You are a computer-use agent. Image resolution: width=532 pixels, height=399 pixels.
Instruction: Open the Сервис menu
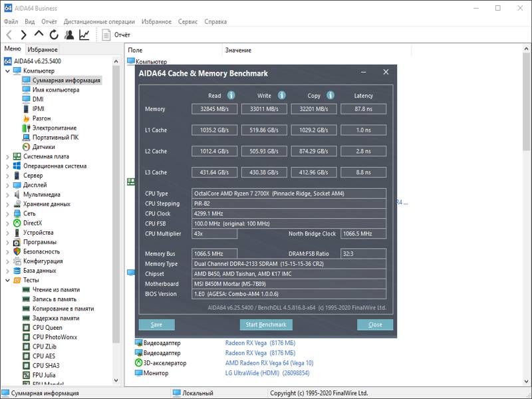(188, 21)
